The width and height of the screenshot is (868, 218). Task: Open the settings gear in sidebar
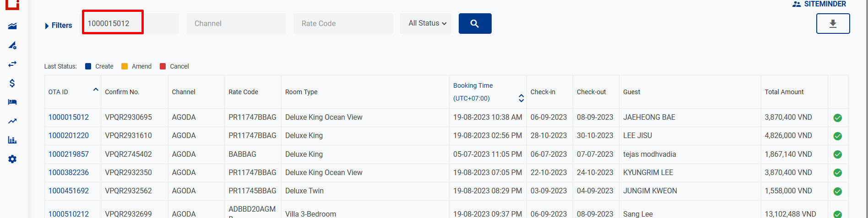(12, 159)
